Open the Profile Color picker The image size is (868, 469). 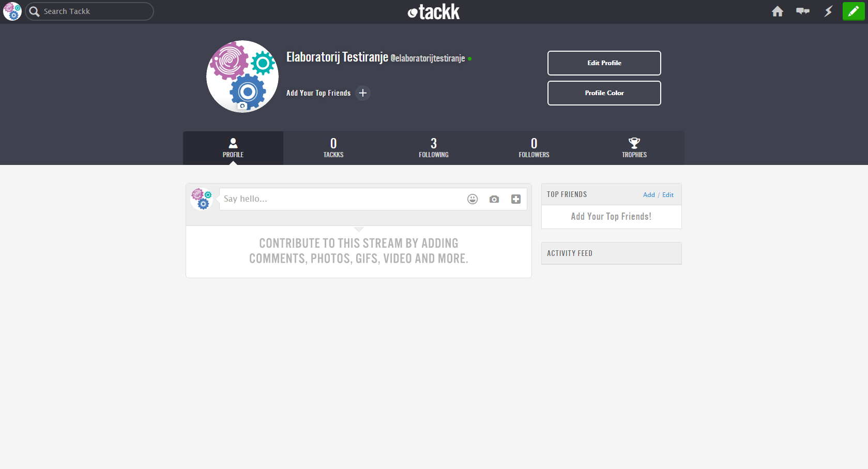point(604,93)
